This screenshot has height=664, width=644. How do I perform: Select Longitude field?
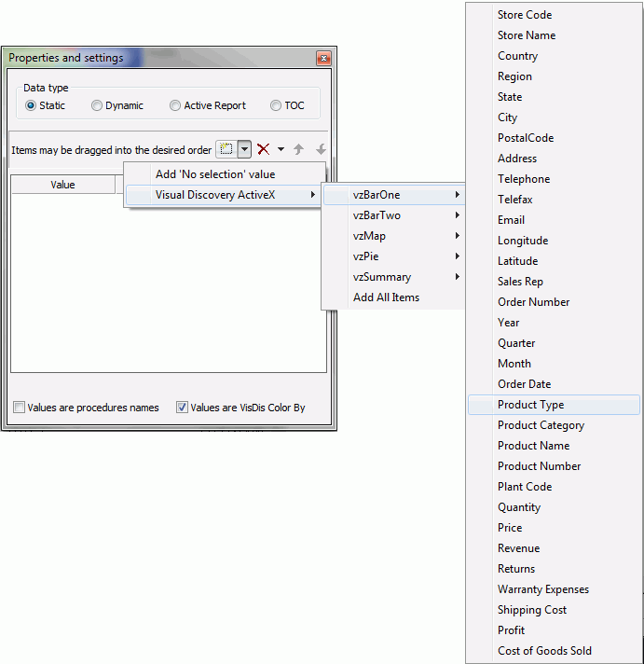pos(554,241)
